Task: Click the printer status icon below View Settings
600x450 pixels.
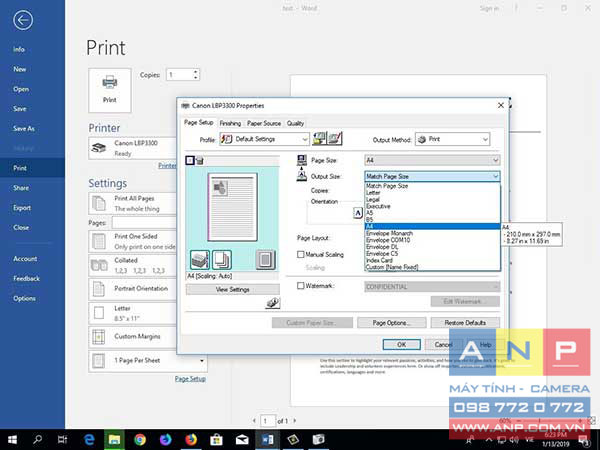Action: [x=273, y=303]
